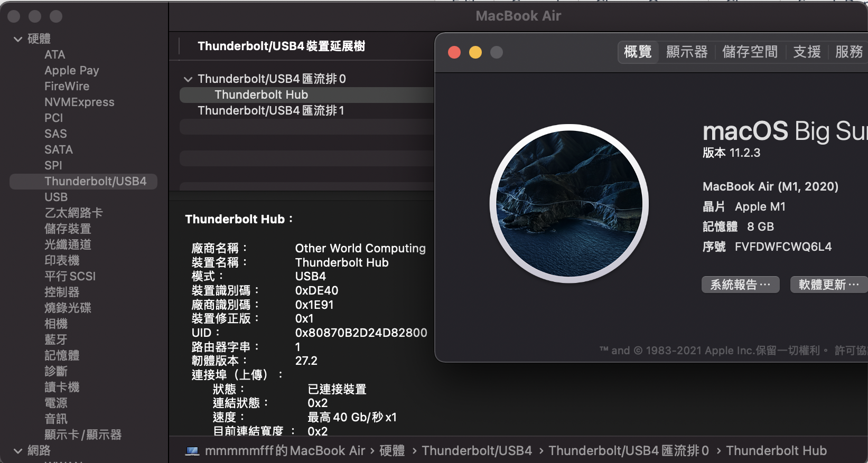Expand the 網路 network section
The width and height of the screenshot is (868, 463).
(18, 451)
